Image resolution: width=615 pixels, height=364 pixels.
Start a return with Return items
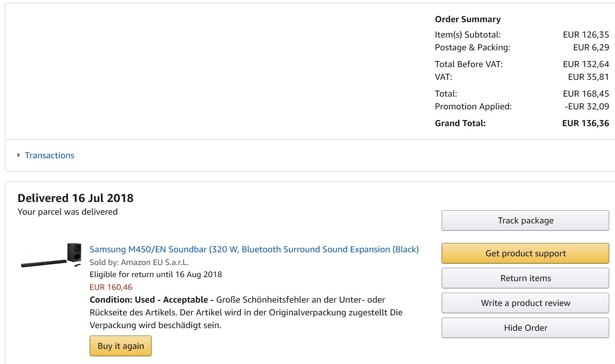pyautogui.click(x=525, y=278)
